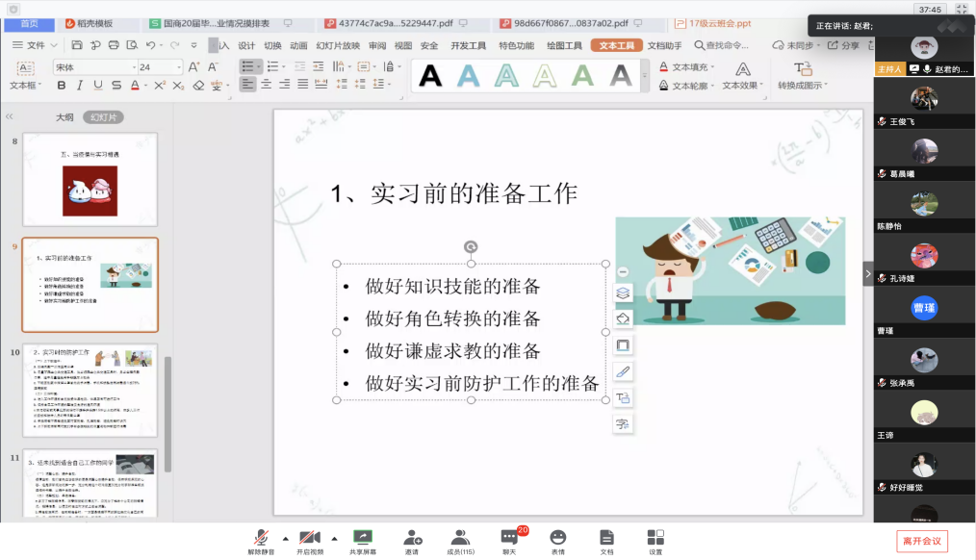
Task: Unmute the microphone in the meeting bar
Action: 261,541
